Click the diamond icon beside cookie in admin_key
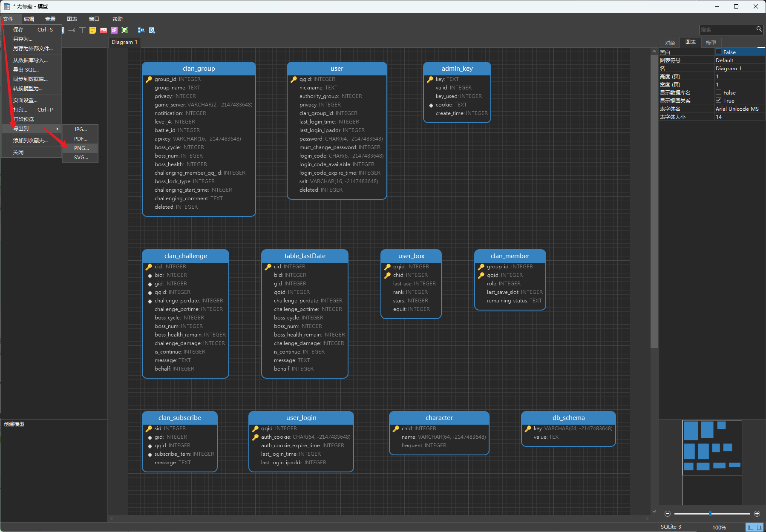Image resolution: width=766 pixels, height=532 pixels. click(431, 105)
